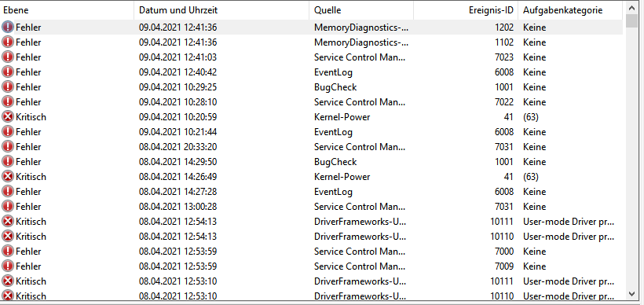This screenshot has height=305, width=644.
Task: Click the error icon of event ID 7022
Action: pyautogui.click(x=7, y=102)
